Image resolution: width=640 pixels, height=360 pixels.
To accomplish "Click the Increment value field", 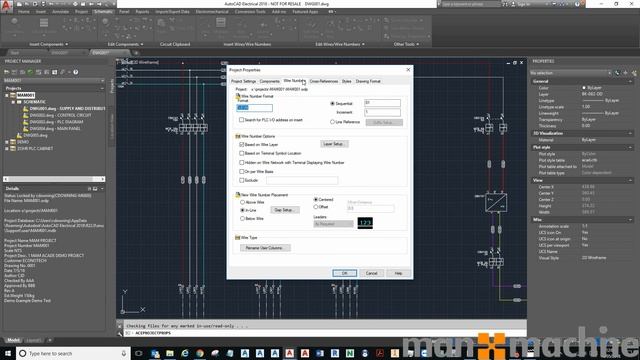I will pos(382,112).
